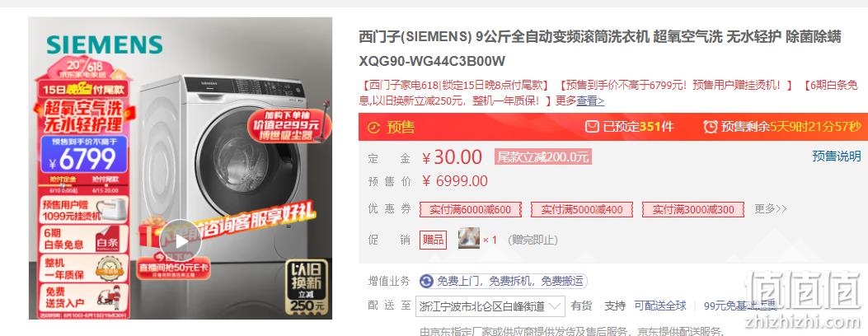Click 免费上门，免费拆机，免费搬运 service label
This screenshot has height=336, width=868.
pyautogui.click(x=510, y=282)
